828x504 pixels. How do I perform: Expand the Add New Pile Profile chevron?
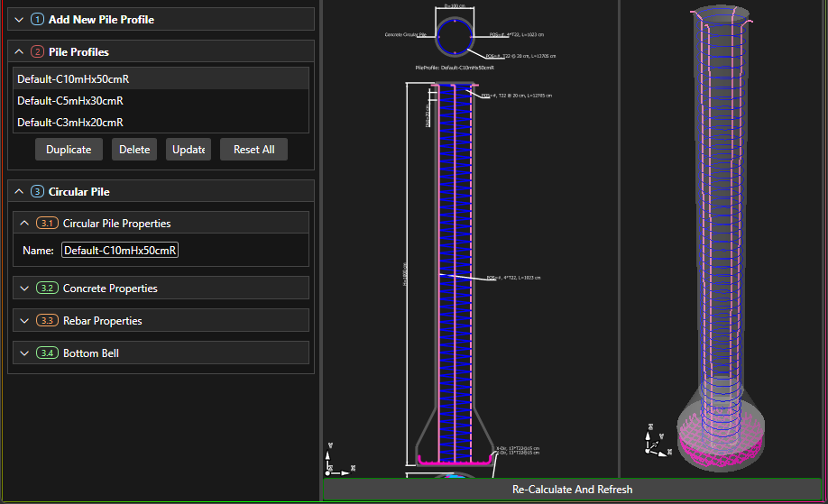coord(20,19)
